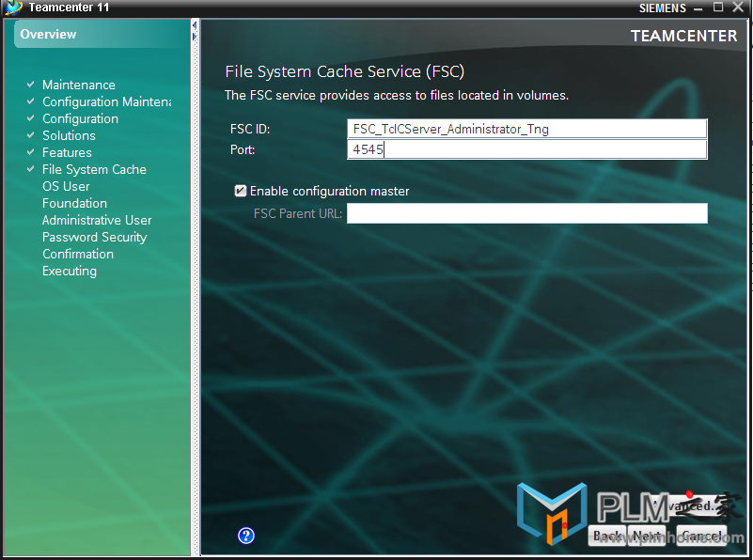This screenshot has width=753, height=560.
Task: Click the SIEMENS title bar label
Action: [662, 8]
